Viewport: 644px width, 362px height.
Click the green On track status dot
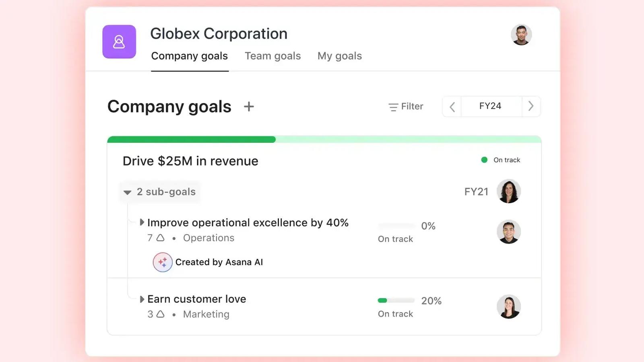(x=484, y=160)
